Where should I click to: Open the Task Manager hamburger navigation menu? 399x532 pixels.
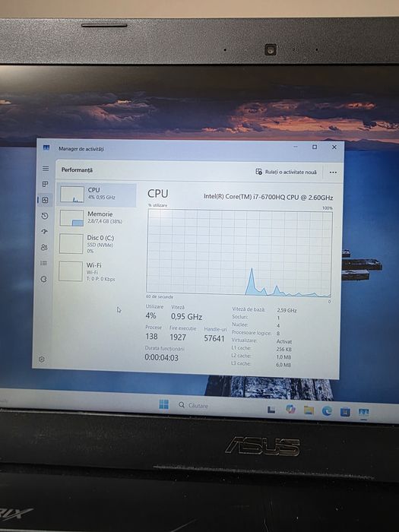[46, 169]
